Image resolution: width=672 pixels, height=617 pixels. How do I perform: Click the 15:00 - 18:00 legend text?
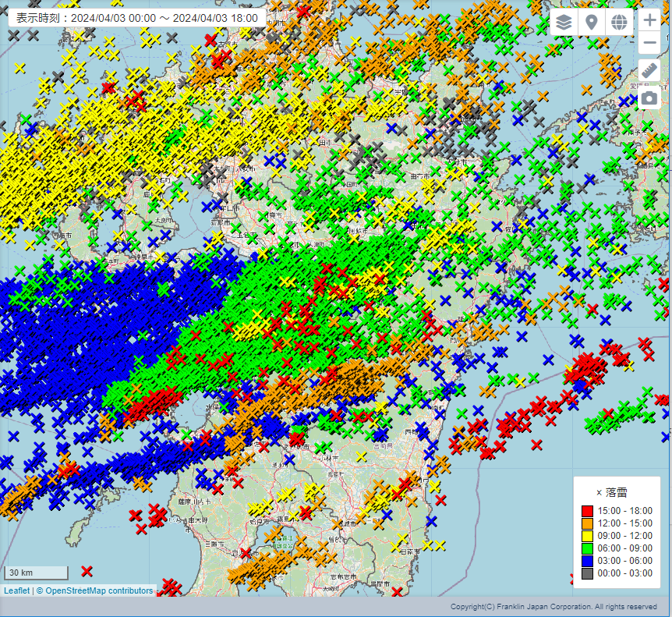click(x=626, y=511)
